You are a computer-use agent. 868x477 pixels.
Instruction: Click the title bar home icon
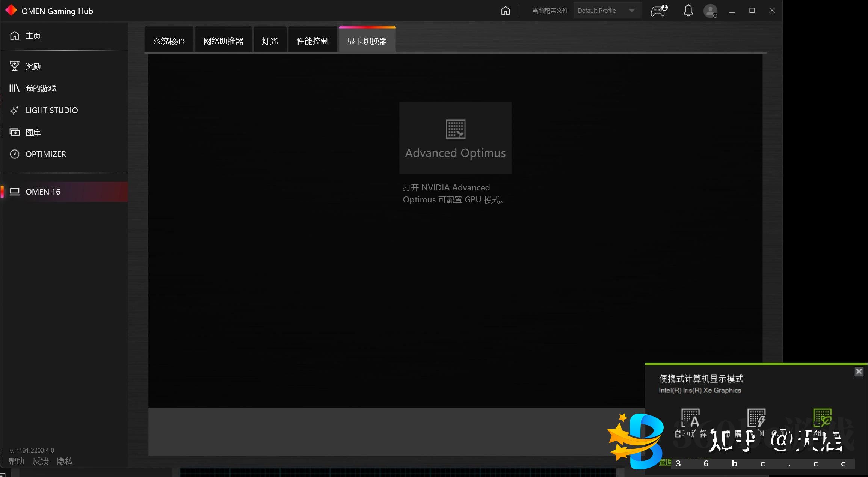click(x=506, y=11)
